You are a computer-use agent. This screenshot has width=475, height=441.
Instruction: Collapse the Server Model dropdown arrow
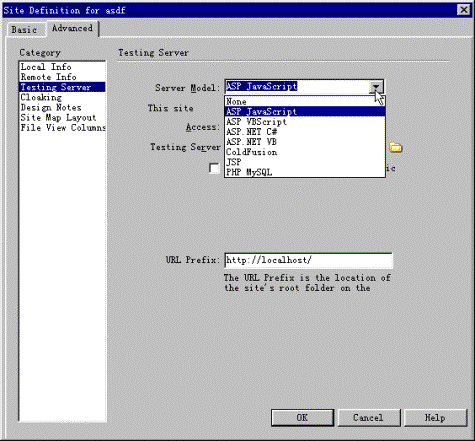point(376,87)
